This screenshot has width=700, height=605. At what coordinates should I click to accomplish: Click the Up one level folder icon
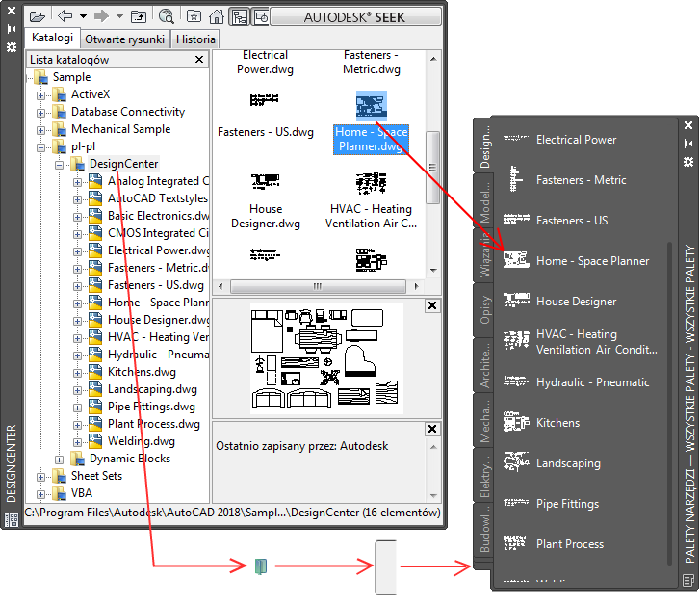(x=139, y=17)
